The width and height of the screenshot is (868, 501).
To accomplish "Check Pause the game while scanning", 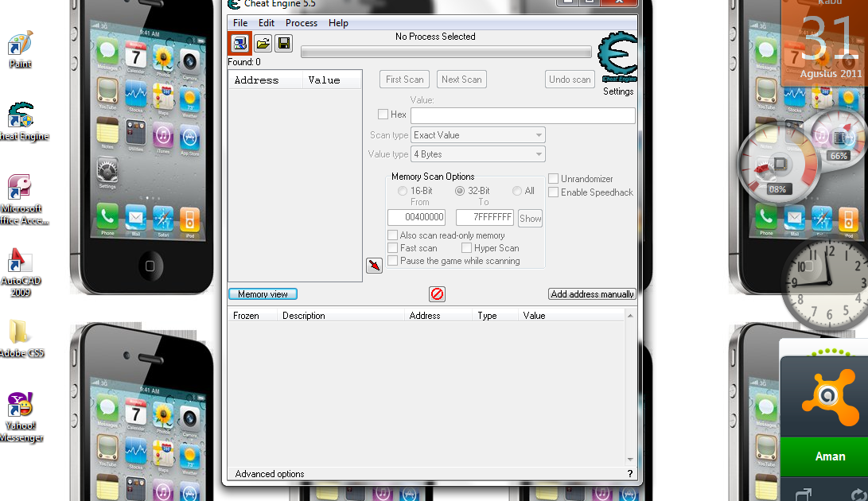I will tap(393, 261).
